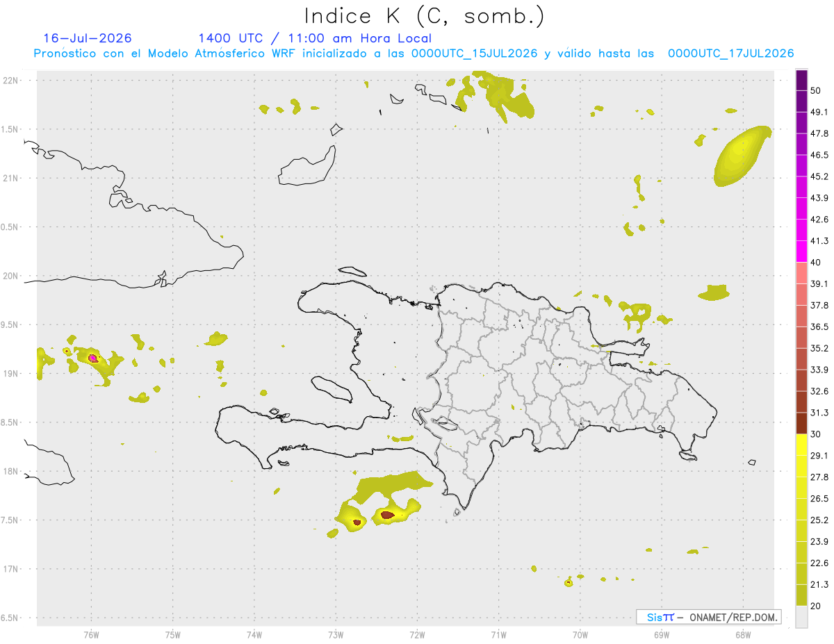Click the "35.2" colorbar value
The height and width of the screenshot is (644, 834).
point(819,349)
